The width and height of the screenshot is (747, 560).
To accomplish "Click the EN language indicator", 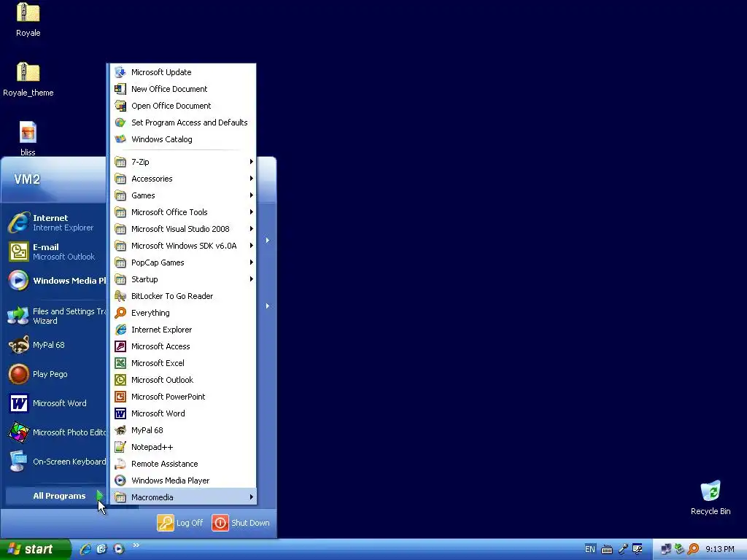I will (589, 549).
